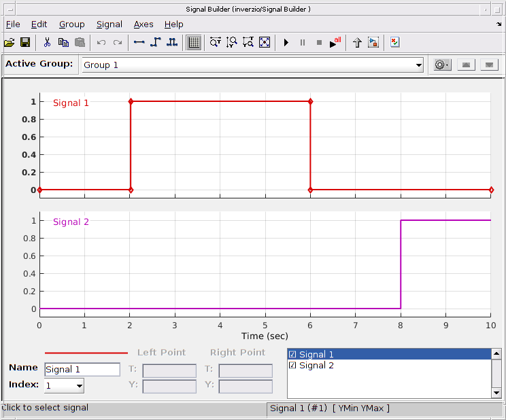Screen dimensions: 506x420
Task: Click the toolbar overflow arrow at menu right
Action: pyautogui.click(x=499, y=24)
